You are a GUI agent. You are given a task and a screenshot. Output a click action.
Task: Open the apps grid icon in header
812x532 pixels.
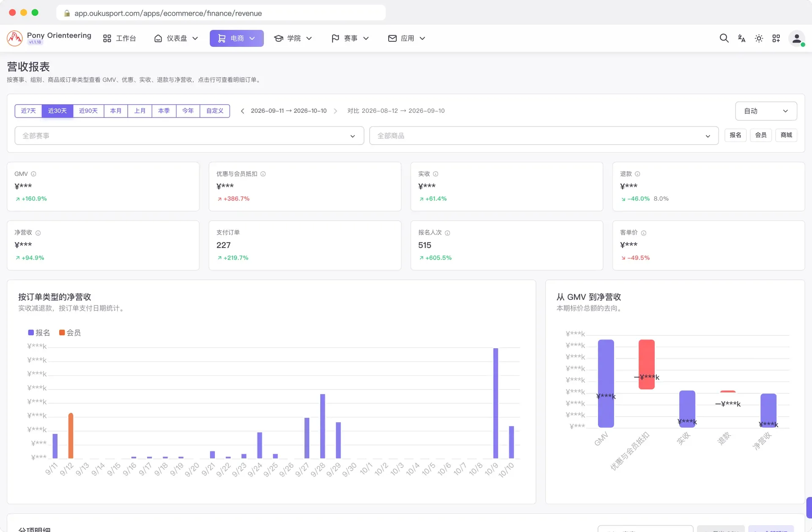tap(776, 38)
